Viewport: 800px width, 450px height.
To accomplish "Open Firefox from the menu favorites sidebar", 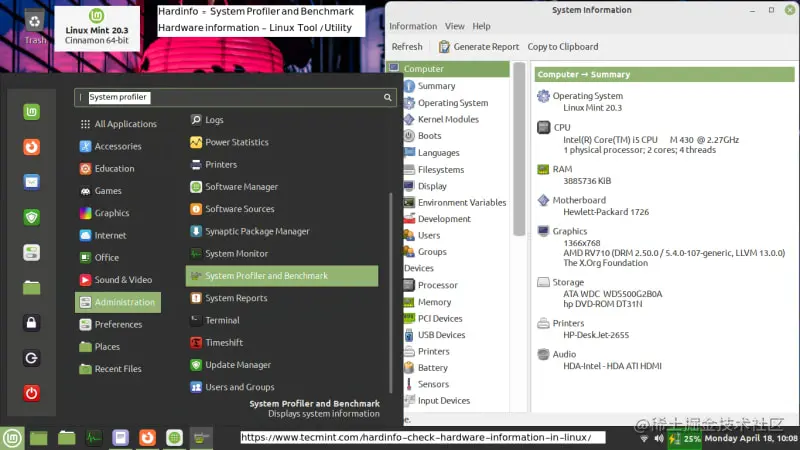I will (x=31, y=147).
